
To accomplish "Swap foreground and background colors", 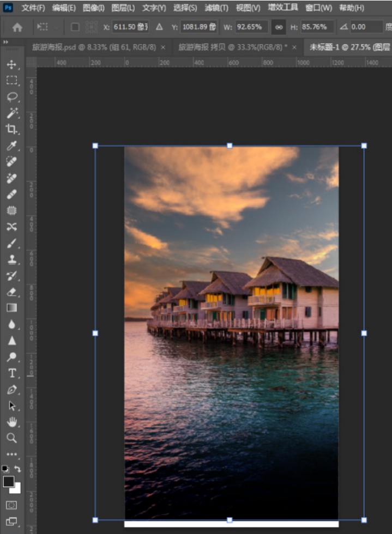I will point(17,469).
